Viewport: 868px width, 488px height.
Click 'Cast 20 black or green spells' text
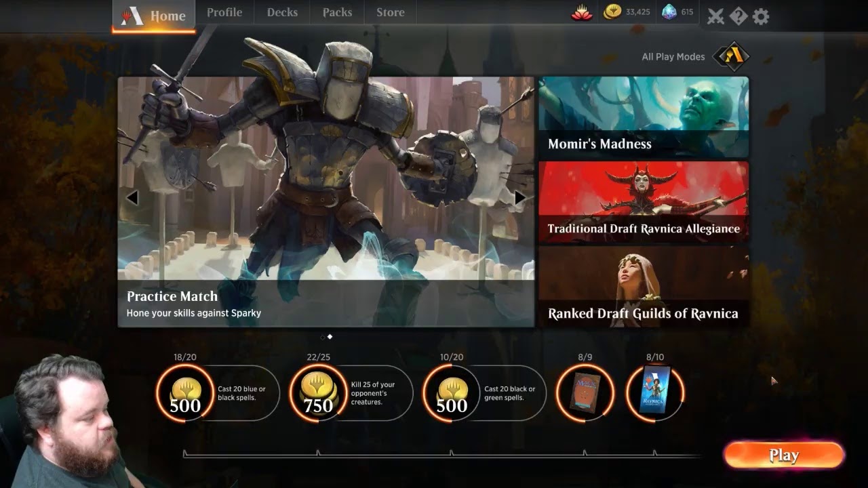coord(509,393)
